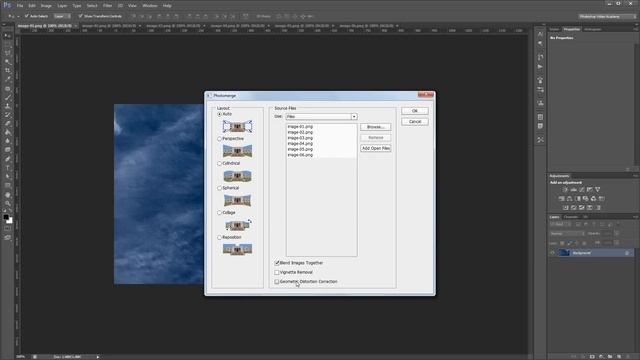Open the Adjustments panel menu

[x=635, y=176]
